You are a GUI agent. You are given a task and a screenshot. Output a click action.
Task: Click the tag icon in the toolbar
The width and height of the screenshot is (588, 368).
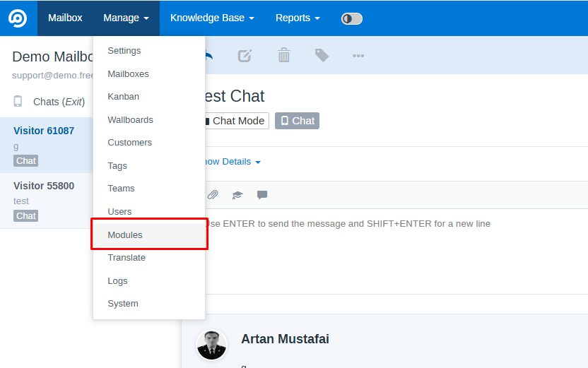322,55
